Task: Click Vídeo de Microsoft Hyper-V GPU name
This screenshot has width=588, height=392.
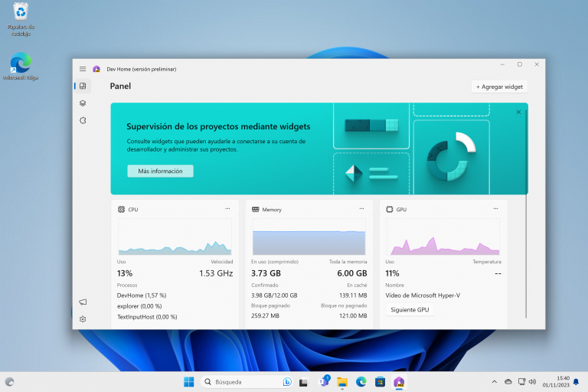Action: tap(423, 296)
